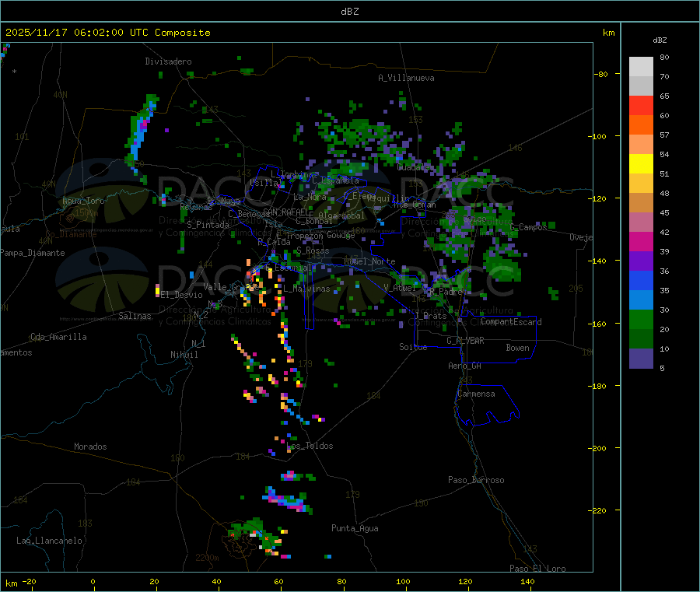Click the yellow 51-54 dBZ legend swatch

pos(641,164)
